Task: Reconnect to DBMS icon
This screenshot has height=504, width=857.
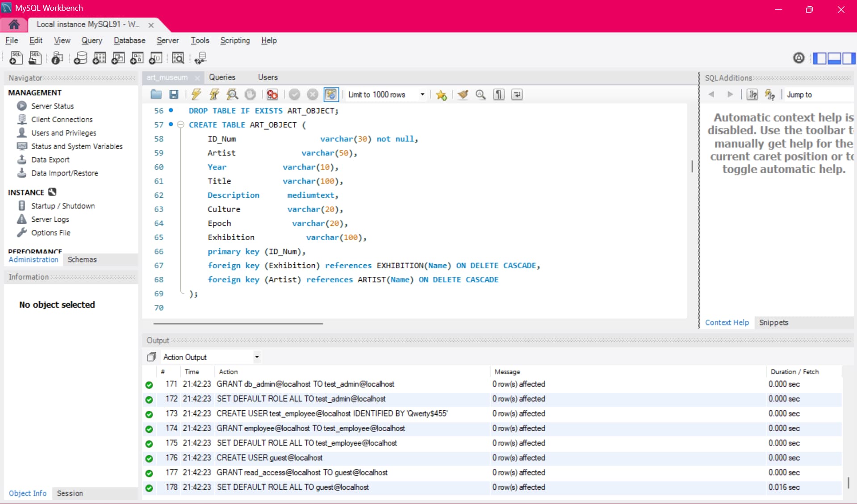Action: pos(201,58)
